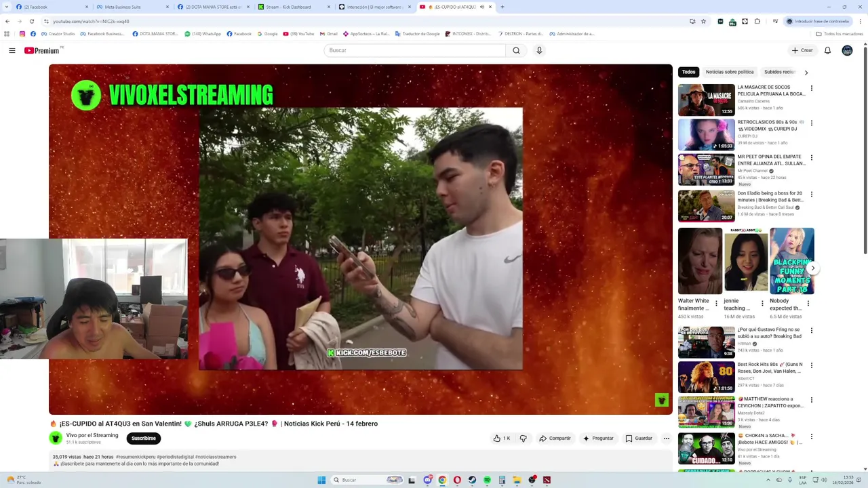Open options for Best Rock Hits 80s video

[811, 365]
